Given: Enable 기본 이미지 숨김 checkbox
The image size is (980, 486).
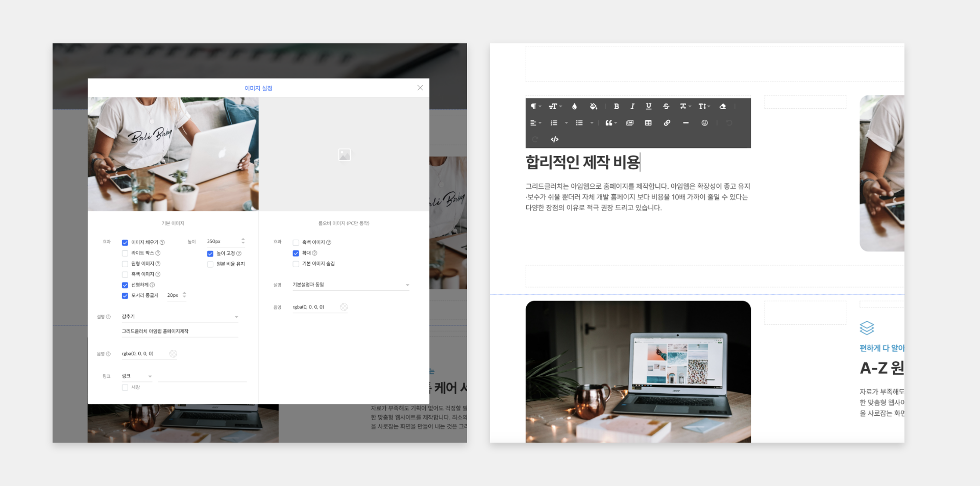Looking at the screenshot, I should tap(296, 264).
